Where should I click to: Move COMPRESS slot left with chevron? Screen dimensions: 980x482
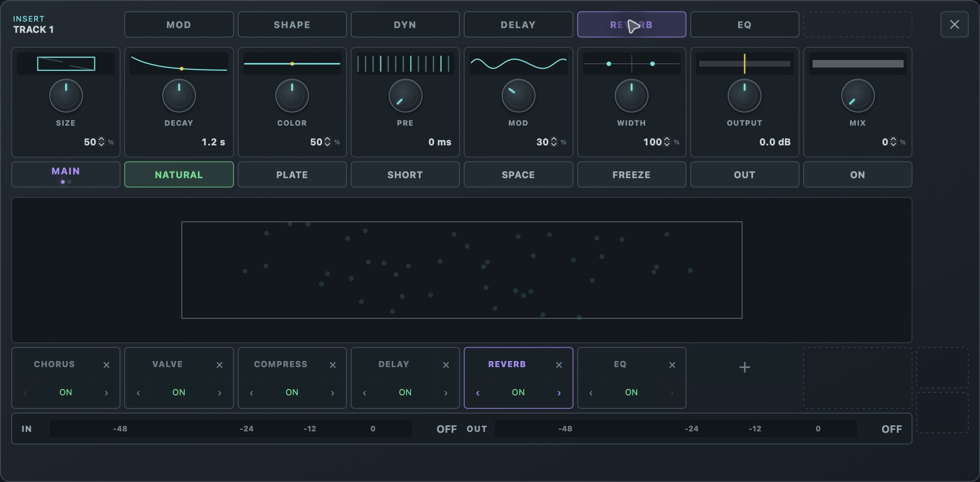(252, 393)
